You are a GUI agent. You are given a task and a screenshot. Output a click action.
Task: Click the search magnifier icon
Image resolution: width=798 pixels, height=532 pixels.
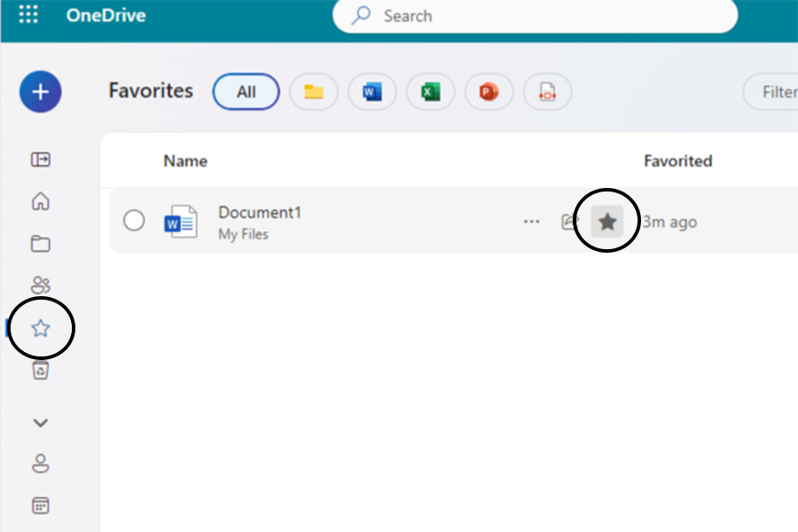361,15
